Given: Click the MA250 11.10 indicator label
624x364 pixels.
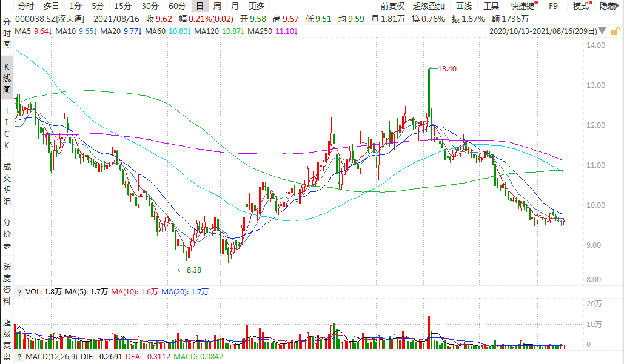Looking at the screenshot, I should pos(272,31).
